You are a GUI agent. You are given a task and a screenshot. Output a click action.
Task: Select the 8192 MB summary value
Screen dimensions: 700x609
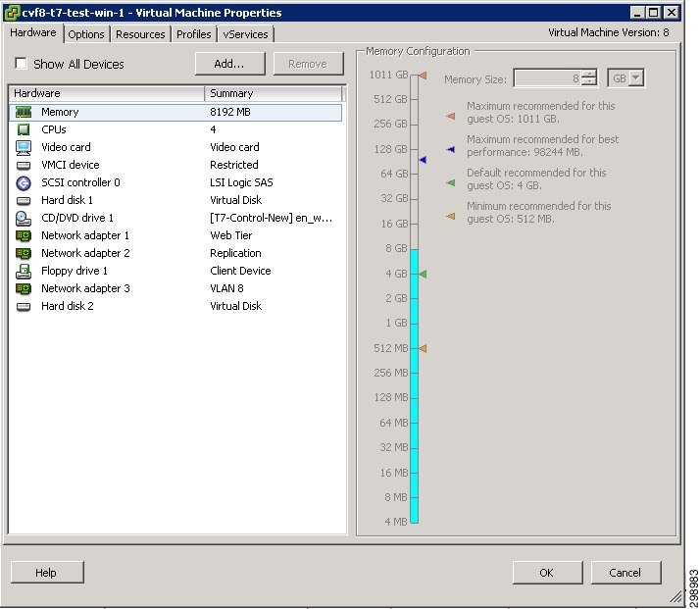(x=230, y=112)
